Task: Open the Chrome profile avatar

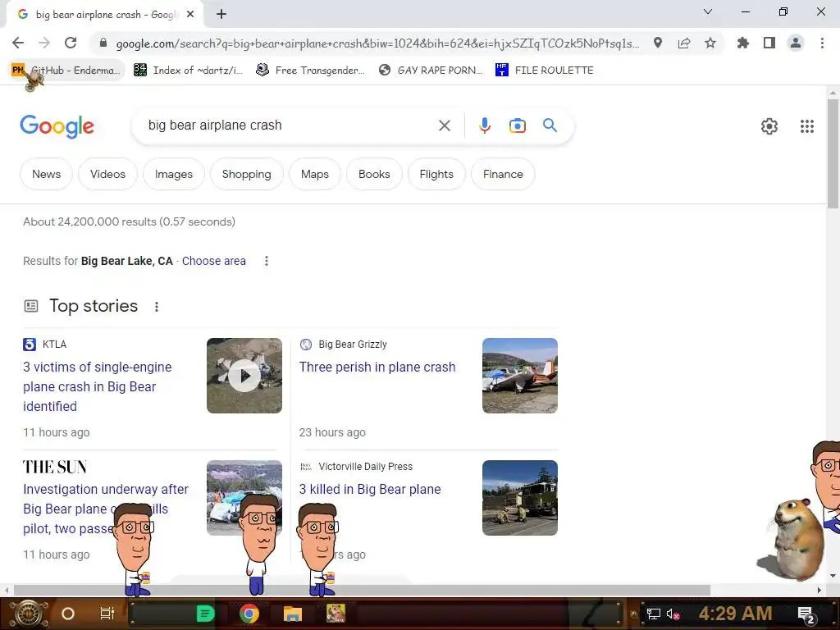Action: tap(796, 43)
